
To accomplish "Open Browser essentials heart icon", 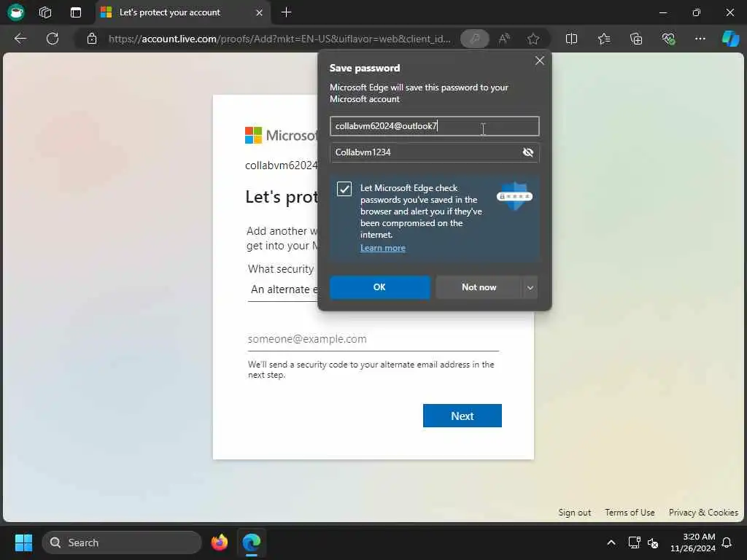I will pyautogui.click(x=668, y=39).
